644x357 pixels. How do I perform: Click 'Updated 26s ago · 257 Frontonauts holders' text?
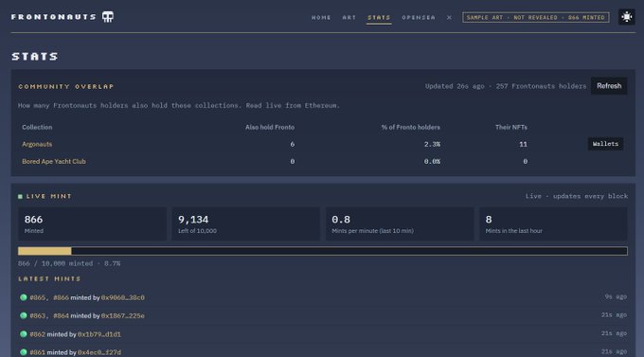click(506, 86)
